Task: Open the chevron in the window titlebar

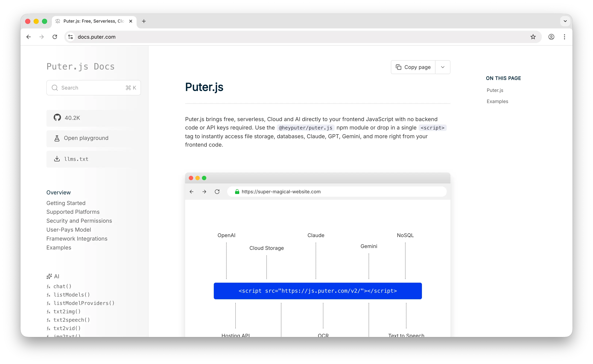Action: click(565, 21)
